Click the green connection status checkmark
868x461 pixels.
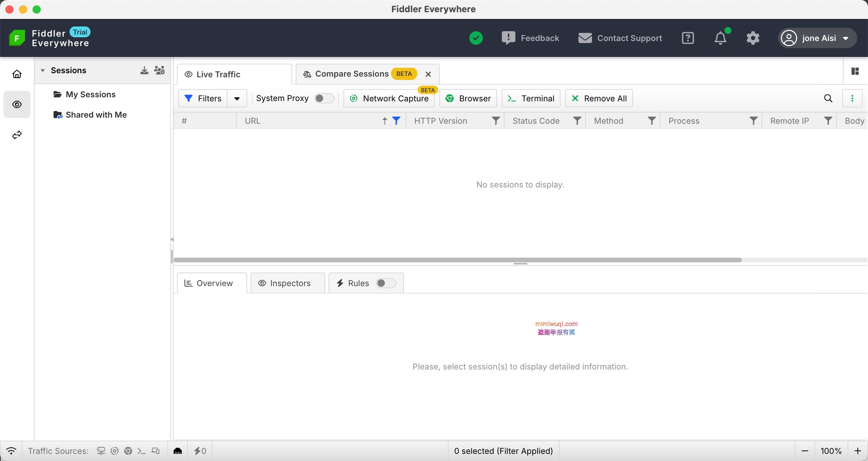click(x=476, y=38)
